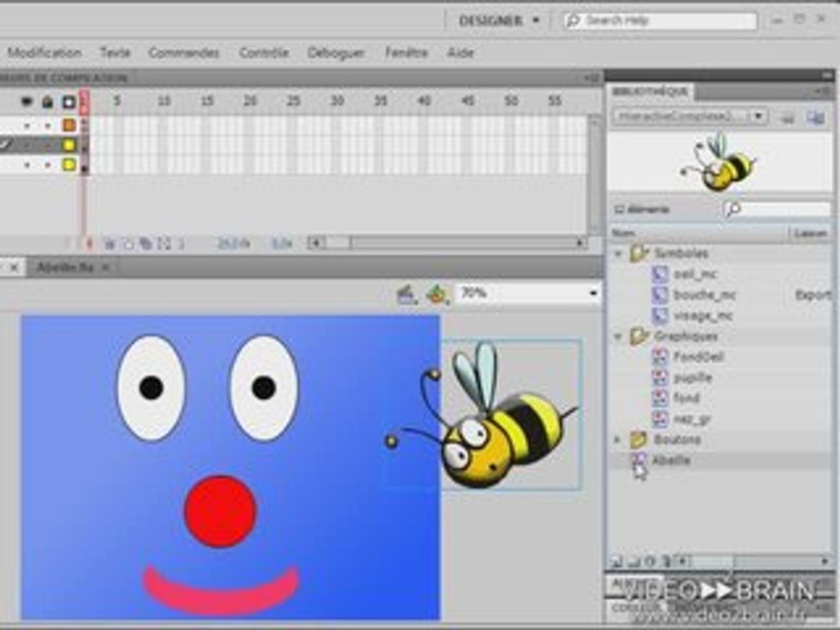Click the oeil_mc movie clip icon
The width and height of the screenshot is (840, 630).
pos(660,274)
